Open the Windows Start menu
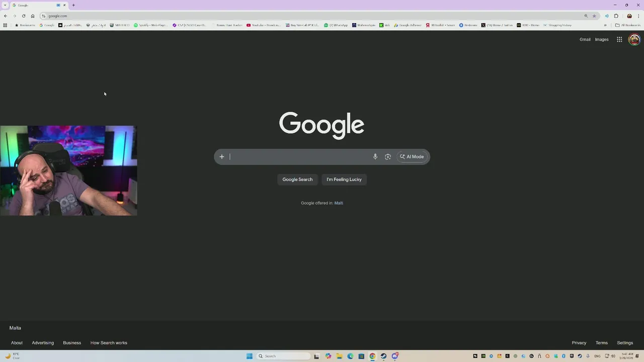Screen dimensions: 644x362 [249, 356]
